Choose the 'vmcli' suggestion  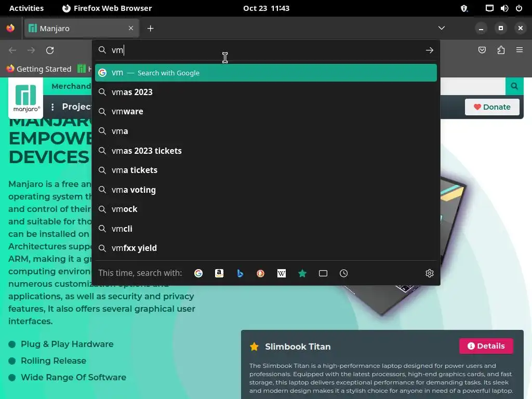click(x=266, y=229)
